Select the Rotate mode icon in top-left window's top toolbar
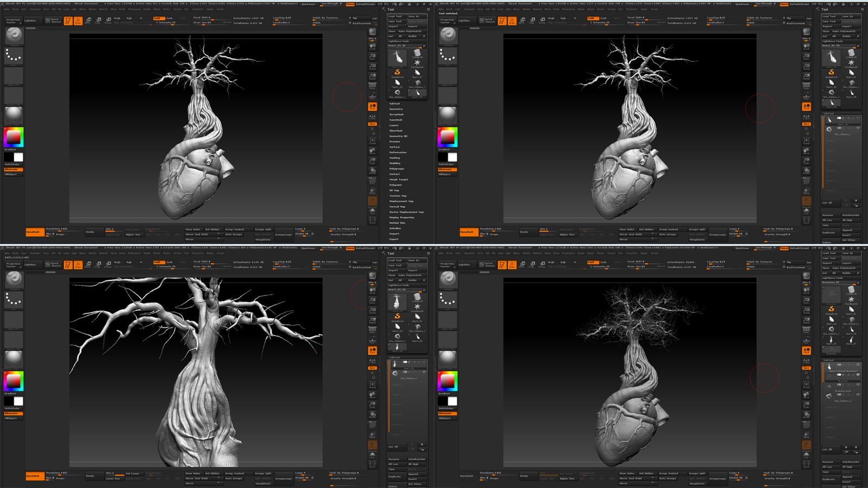This screenshot has height=488, width=868. [107, 21]
